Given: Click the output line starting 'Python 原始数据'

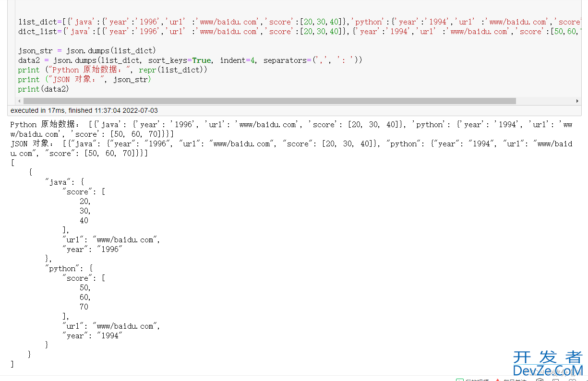Looking at the screenshot, I should point(291,125).
